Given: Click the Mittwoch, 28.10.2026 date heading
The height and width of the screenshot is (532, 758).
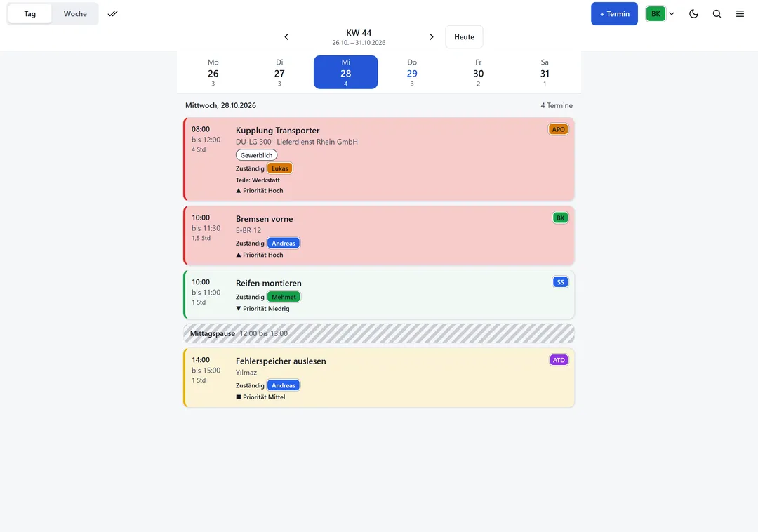Looking at the screenshot, I should [x=221, y=105].
